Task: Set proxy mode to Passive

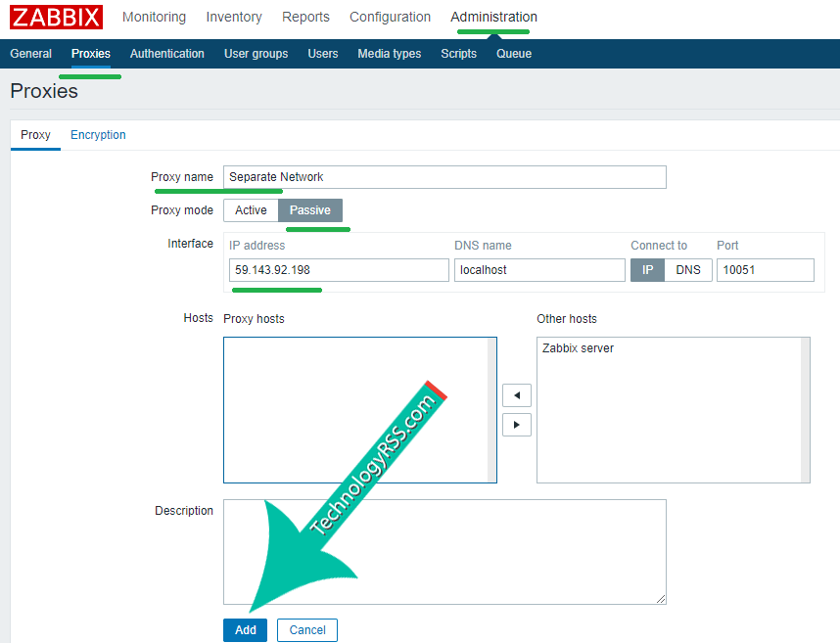Action: [x=310, y=210]
